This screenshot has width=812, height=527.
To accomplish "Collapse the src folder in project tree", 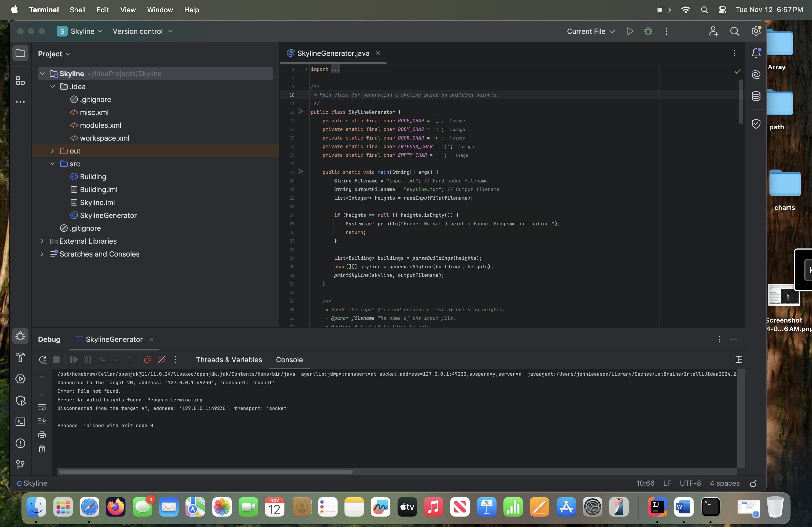I will 52,164.
